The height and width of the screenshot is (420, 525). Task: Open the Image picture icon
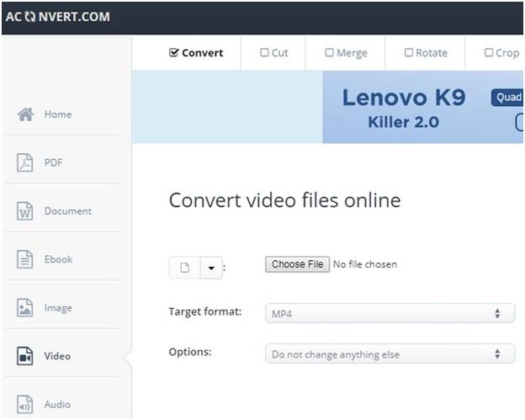pyautogui.click(x=24, y=307)
